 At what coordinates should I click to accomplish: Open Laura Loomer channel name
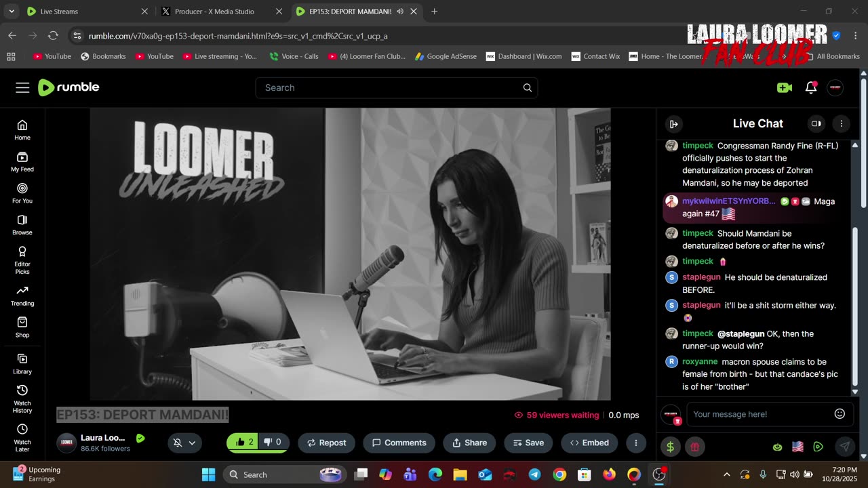(102, 438)
